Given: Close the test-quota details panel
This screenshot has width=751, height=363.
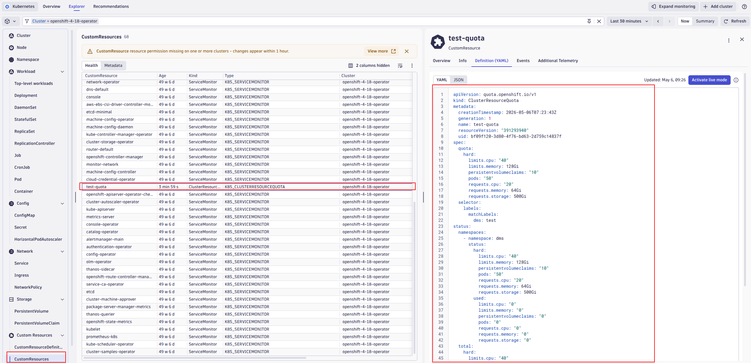Looking at the screenshot, I should 741,40.
